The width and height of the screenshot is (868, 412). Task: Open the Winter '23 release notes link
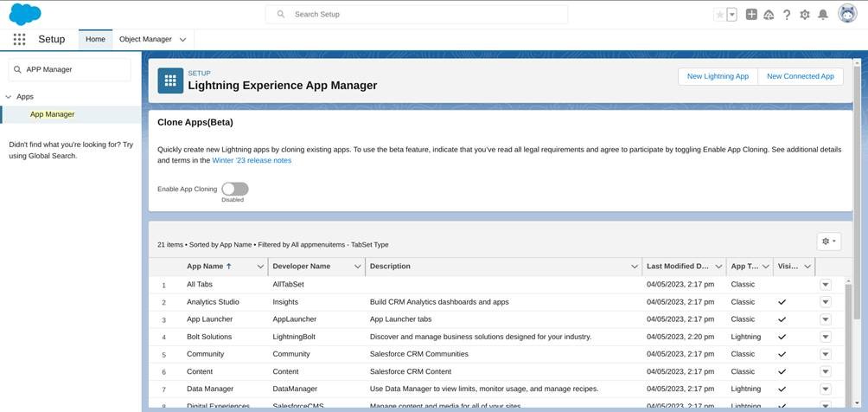tap(252, 160)
